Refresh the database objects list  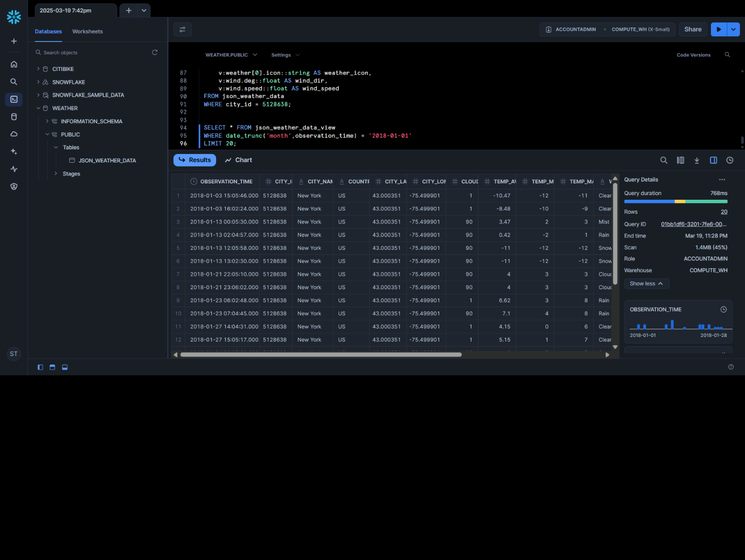pos(155,53)
